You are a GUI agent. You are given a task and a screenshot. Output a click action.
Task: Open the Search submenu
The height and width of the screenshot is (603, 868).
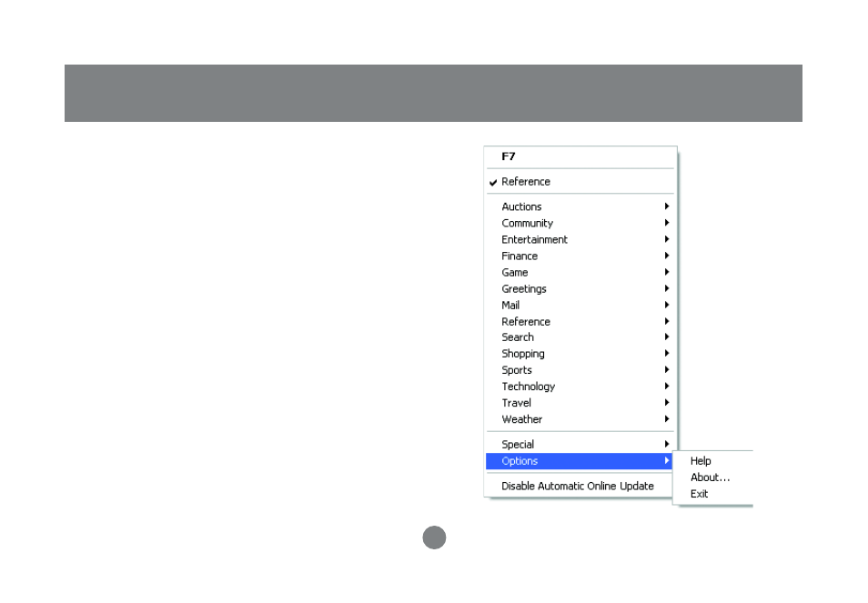click(580, 337)
